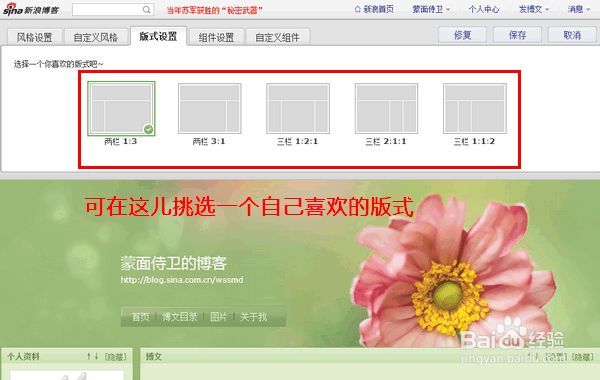
Task: Click the 三栏 1:1:2 label text
Action: [474, 142]
